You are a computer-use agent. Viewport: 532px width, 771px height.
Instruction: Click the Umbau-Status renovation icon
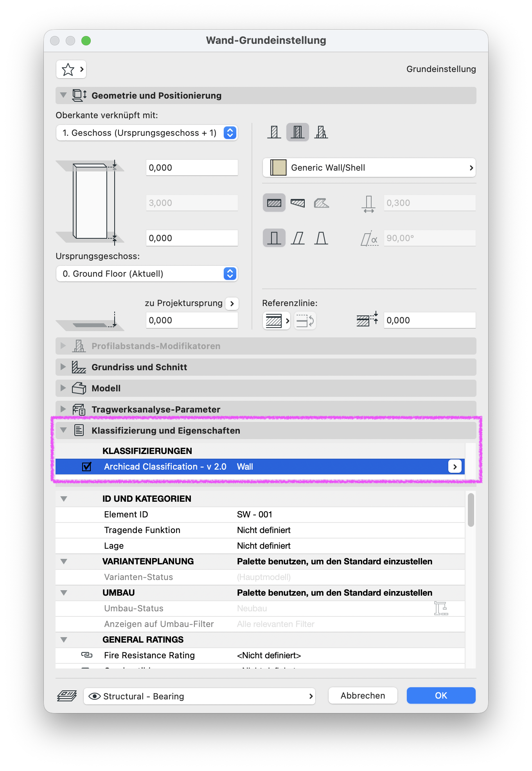(x=441, y=609)
